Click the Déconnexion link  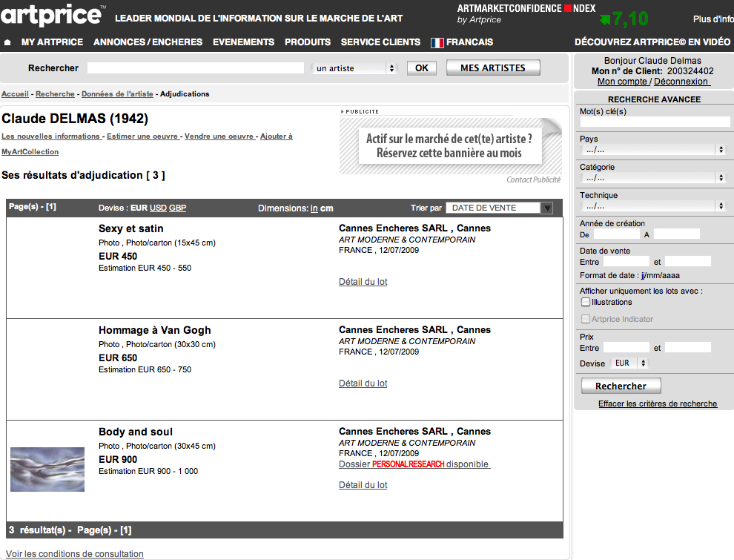click(x=681, y=82)
